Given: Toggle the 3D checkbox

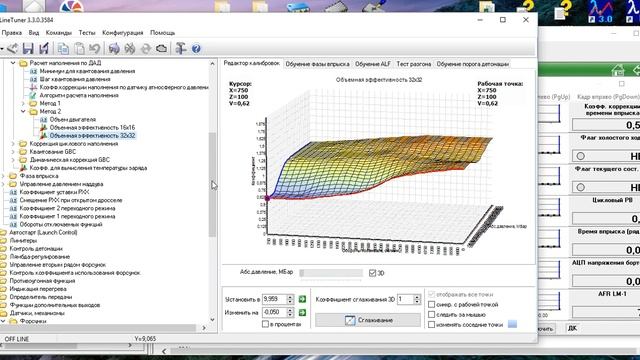Looking at the screenshot, I should 372,273.
